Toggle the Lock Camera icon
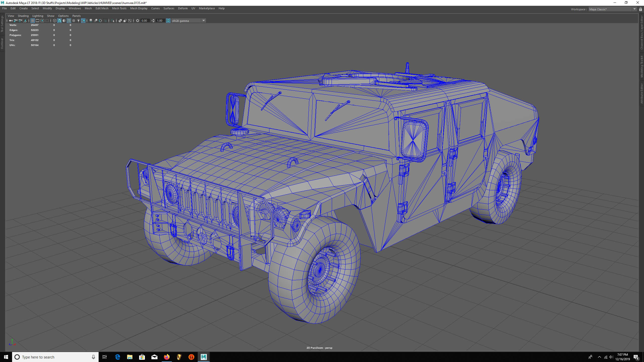 [x=15, y=21]
